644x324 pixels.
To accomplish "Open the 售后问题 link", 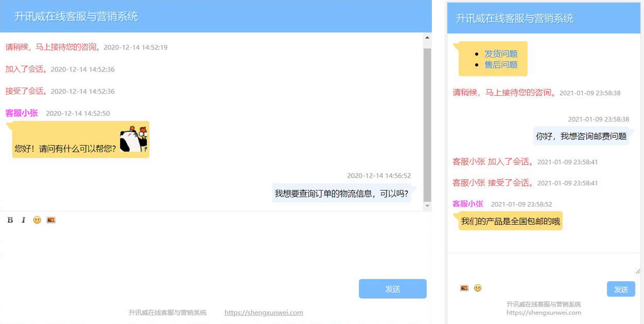I will (501, 64).
